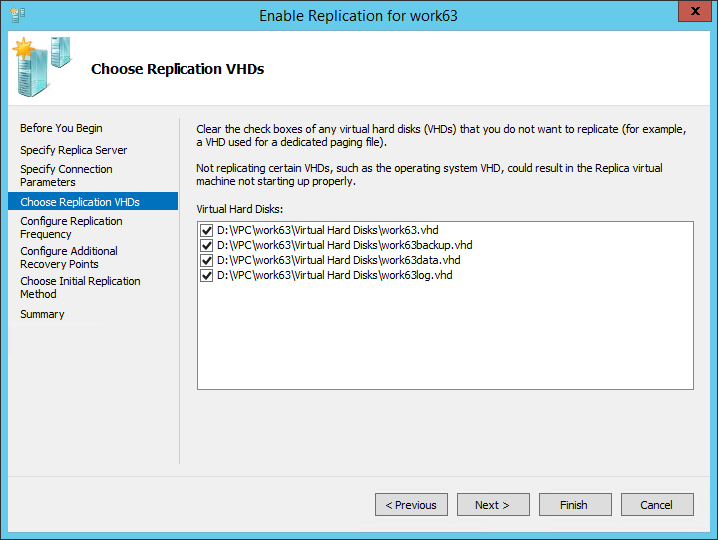
Task: Clear the work63log.vhd checkbox
Action: (x=207, y=276)
